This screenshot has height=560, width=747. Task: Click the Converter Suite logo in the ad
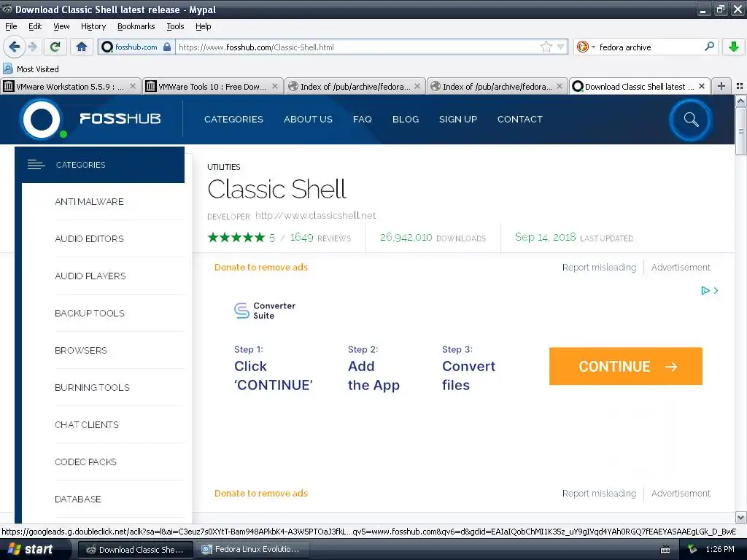tap(265, 311)
